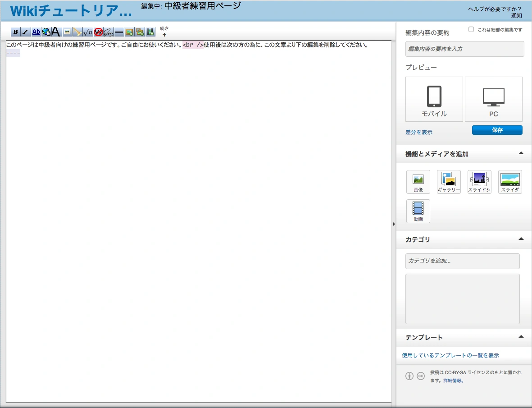The height and width of the screenshot is (408, 532).
Task: Add スライドショー from media panel
Action: click(479, 182)
